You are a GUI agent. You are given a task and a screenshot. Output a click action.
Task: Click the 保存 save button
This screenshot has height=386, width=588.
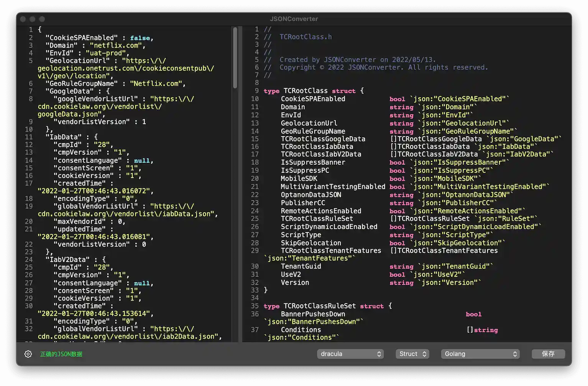(548, 354)
